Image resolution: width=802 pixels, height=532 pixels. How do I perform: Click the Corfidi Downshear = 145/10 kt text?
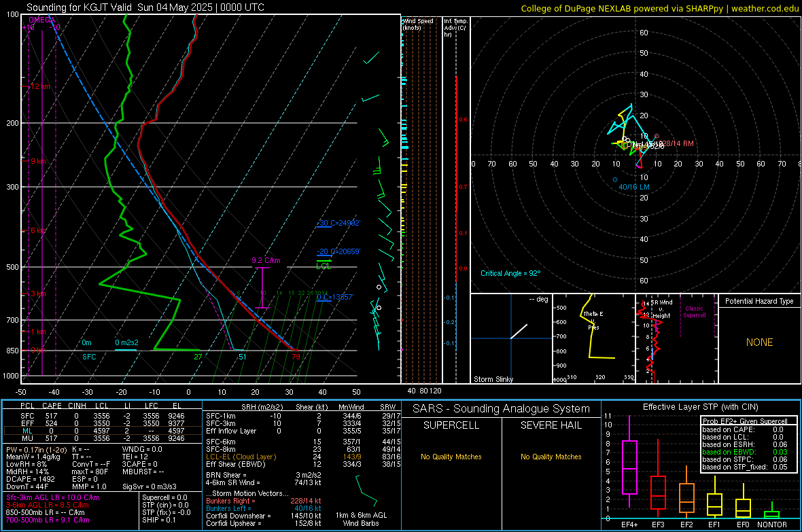tap(264, 516)
